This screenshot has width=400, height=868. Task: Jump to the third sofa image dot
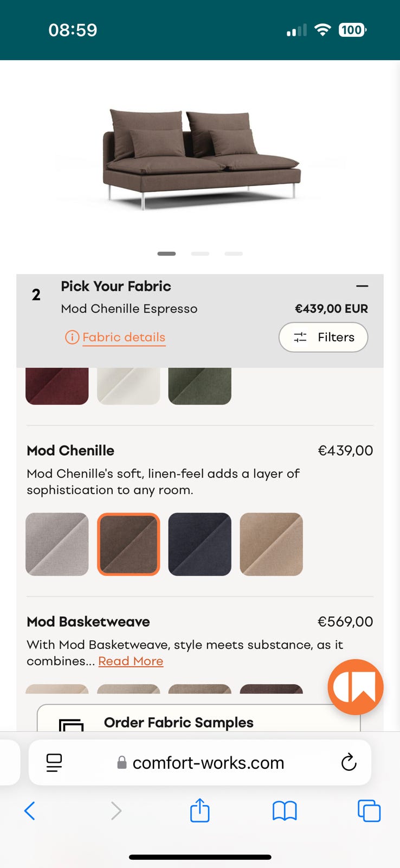(234, 253)
